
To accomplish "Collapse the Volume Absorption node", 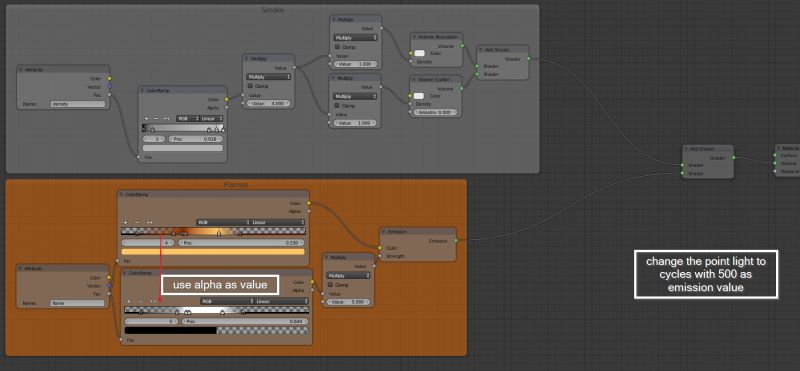I will point(415,37).
